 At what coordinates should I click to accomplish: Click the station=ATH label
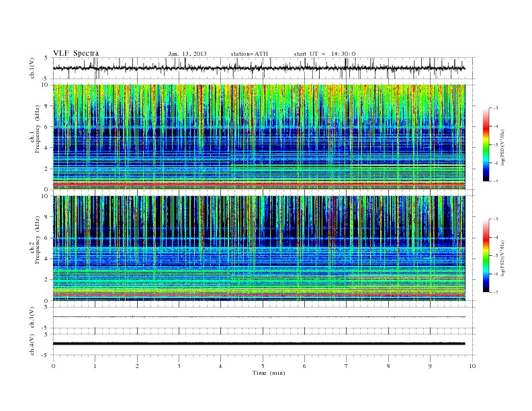click(x=249, y=54)
